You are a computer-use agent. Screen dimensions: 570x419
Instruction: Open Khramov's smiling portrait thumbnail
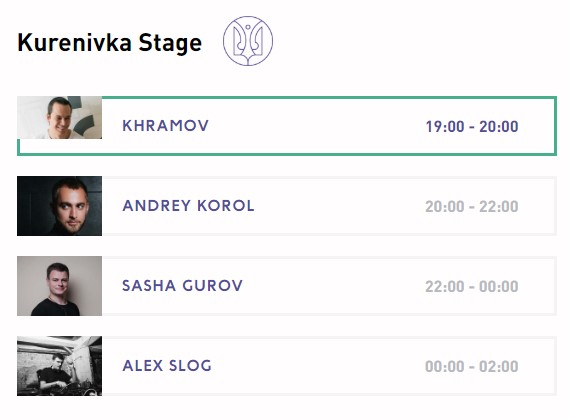coord(60,117)
